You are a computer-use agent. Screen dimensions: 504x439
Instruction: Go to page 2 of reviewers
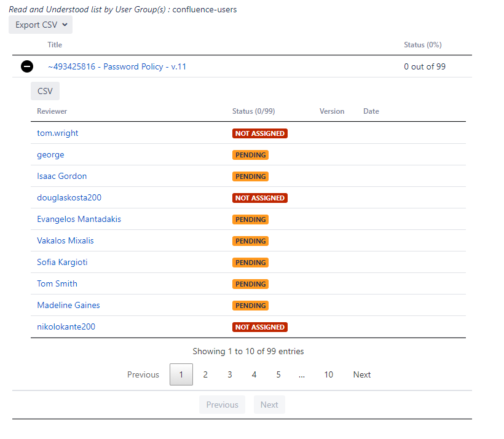pyautogui.click(x=205, y=374)
